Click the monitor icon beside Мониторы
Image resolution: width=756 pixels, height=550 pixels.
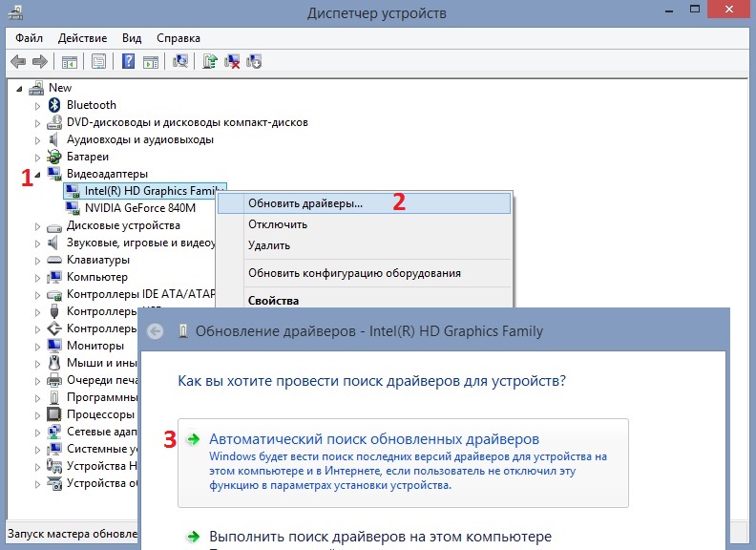point(54,346)
